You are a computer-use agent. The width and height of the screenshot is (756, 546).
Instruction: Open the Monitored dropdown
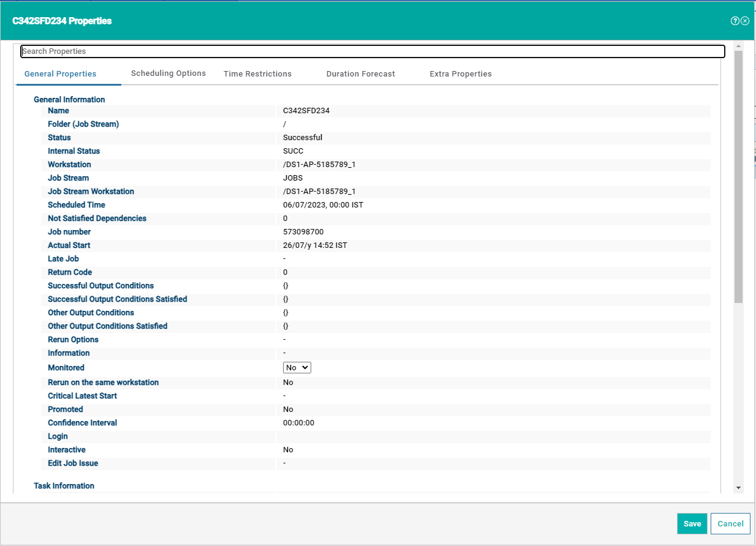[x=297, y=367]
